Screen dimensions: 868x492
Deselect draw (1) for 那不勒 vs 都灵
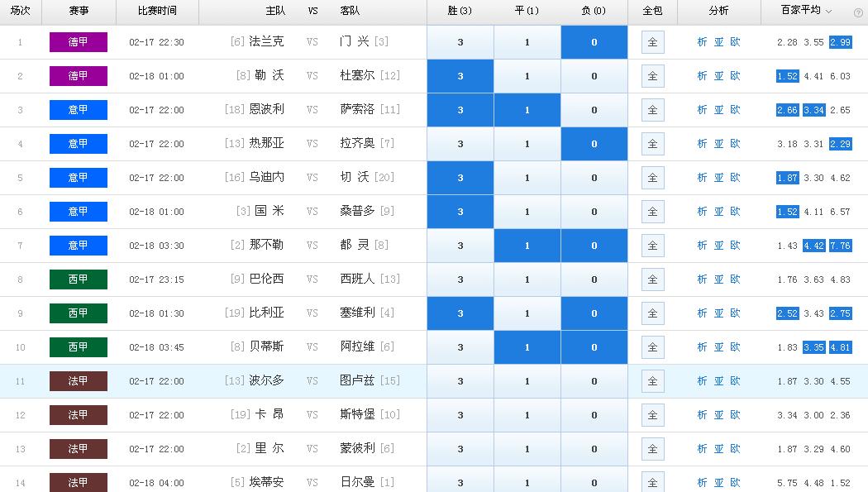click(527, 245)
